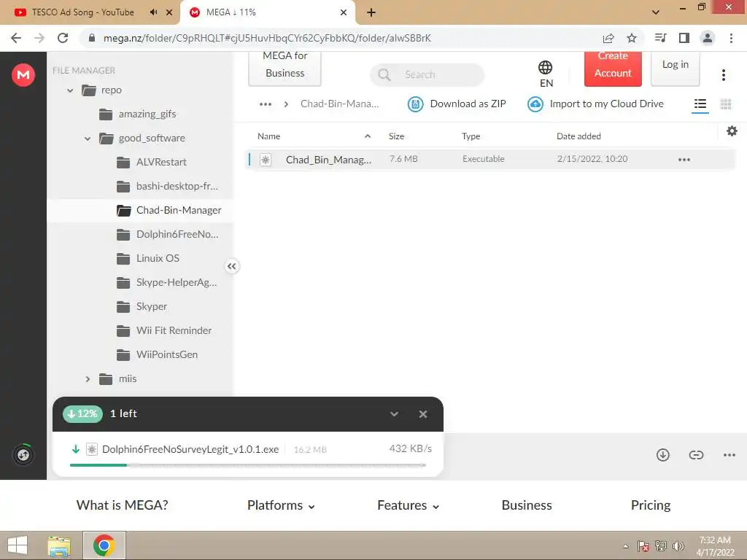Viewport: 747px width, 560px height.
Task: Click Download as ZIP
Action: (x=457, y=104)
